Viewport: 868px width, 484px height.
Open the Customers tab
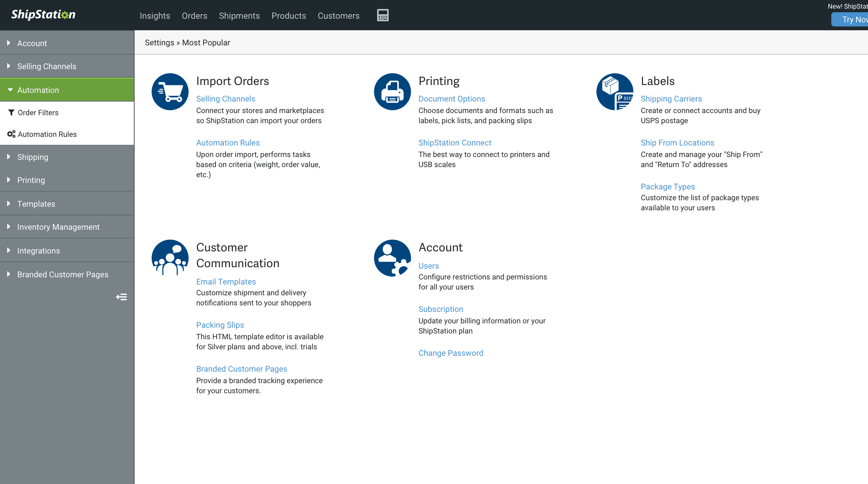point(339,16)
